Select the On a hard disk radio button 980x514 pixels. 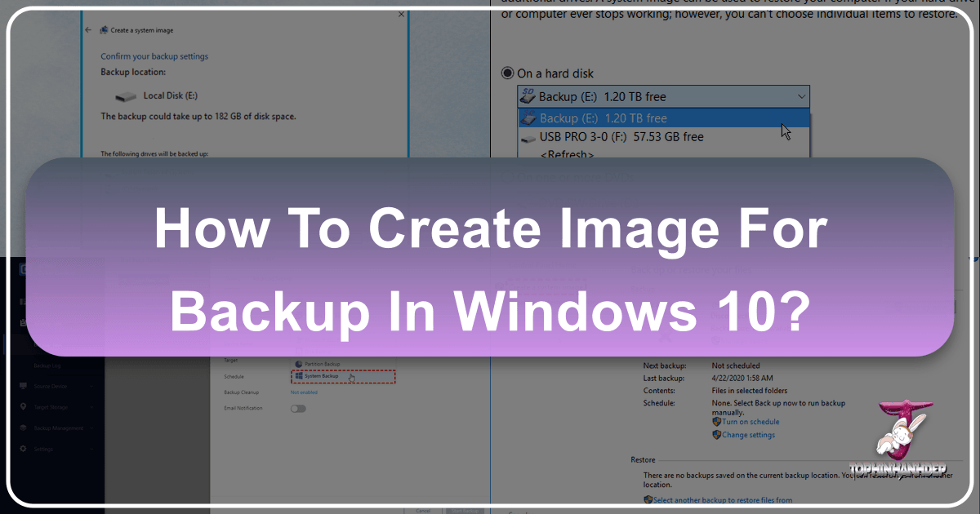(507, 73)
